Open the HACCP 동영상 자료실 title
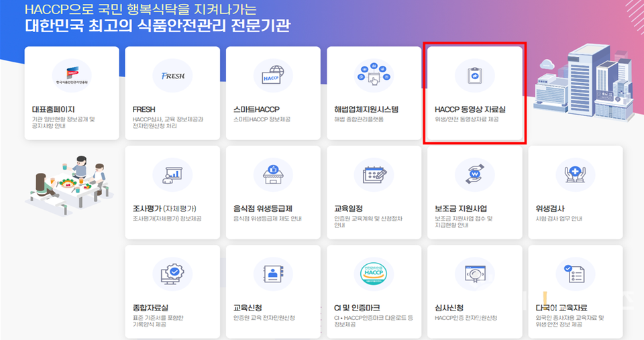The image size is (644, 340). pos(470,109)
